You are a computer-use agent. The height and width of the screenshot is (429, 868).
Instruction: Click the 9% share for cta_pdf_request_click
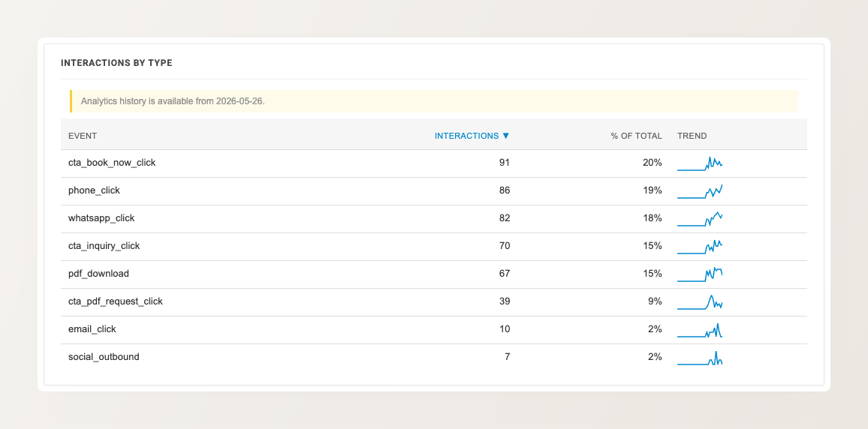coord(655,301)
